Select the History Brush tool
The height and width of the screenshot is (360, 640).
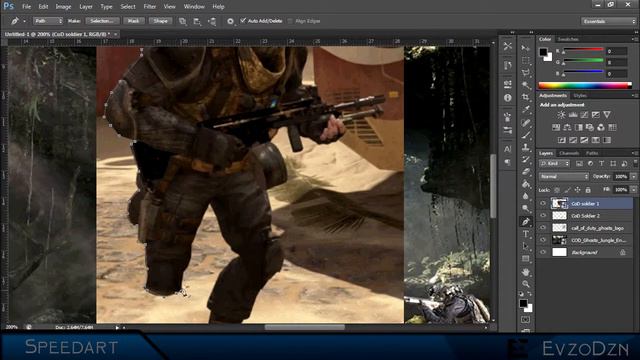[526, 159]
